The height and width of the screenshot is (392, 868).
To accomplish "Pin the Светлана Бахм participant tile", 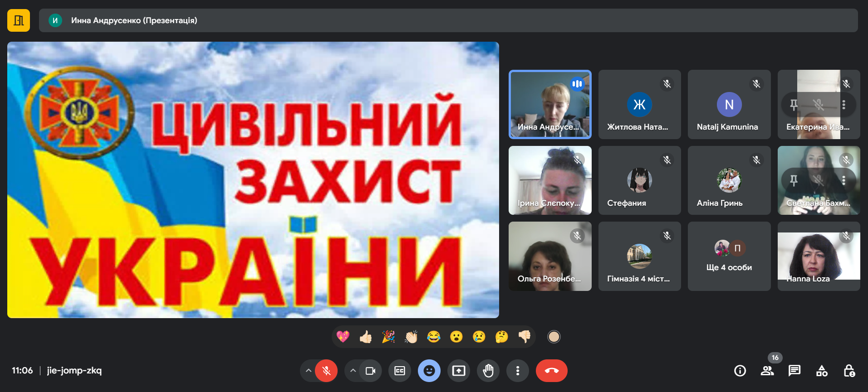I will coord(794,180).
